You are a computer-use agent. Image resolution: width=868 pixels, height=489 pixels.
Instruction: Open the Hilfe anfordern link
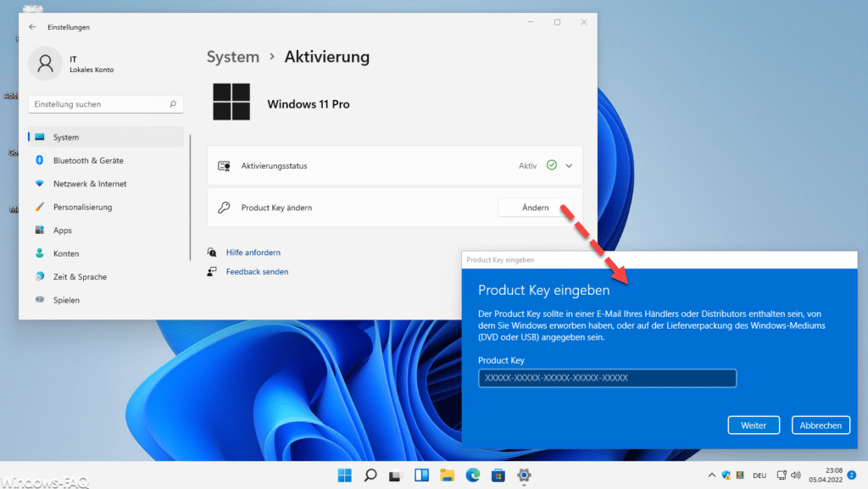click(x=253, y=253)
